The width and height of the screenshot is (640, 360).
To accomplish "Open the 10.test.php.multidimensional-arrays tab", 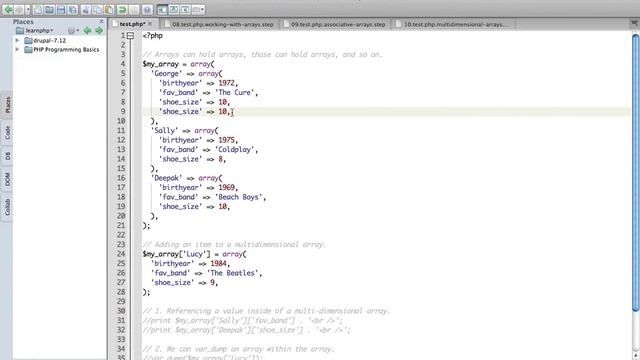I will click(454, 24).
